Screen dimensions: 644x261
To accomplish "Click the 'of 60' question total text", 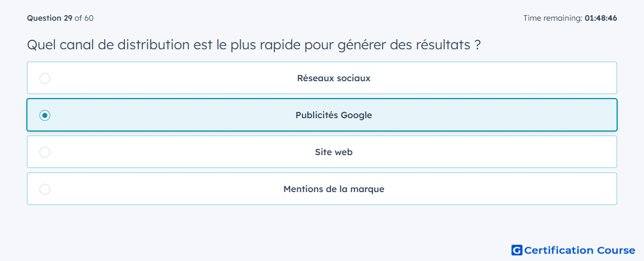I will [84, 18].
